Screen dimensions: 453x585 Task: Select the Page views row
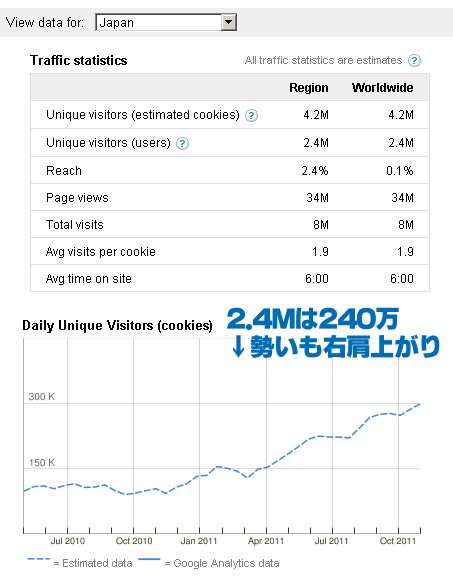(x=230, y=197)
